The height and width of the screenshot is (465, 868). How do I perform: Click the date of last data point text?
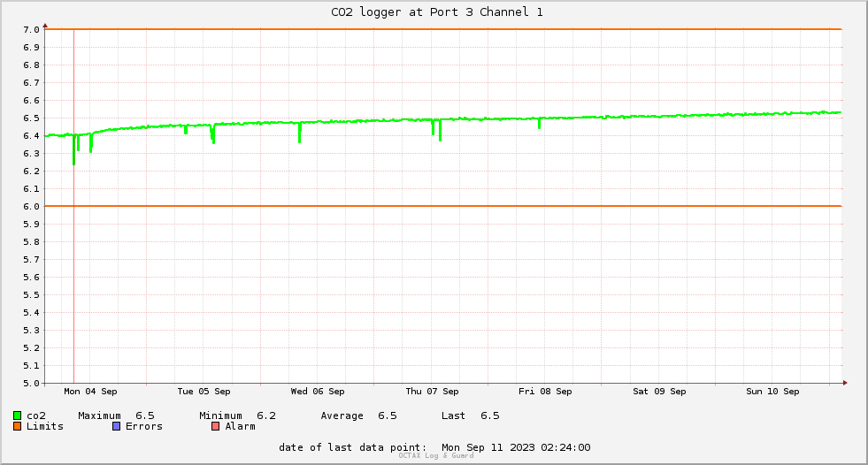point(434,447)
